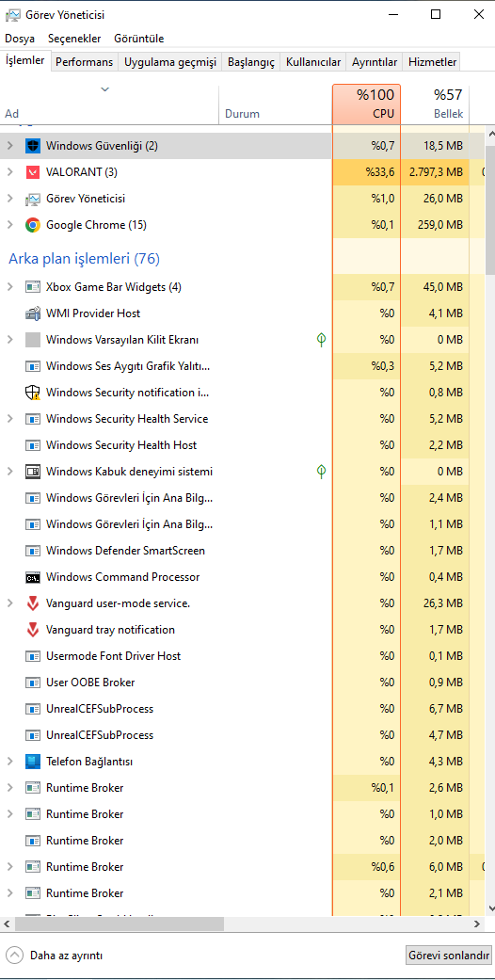Click the Windows Security Health Host icon
This screenshot has width=495, height=980.
[33, 445]
